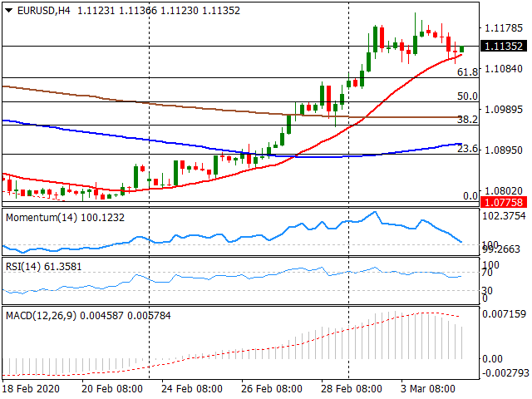Screen dimensions: 532x399
Task: Select the 23.6 Fibonacci level label
Action: [467, 149]
